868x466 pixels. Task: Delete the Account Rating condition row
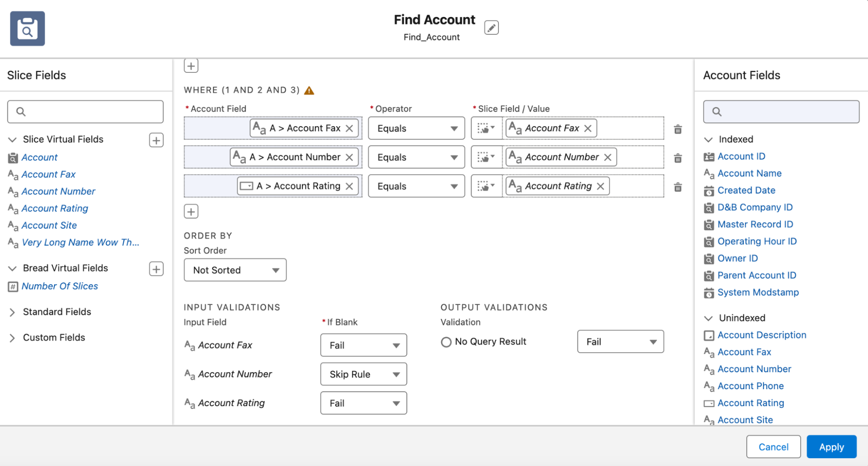(x=677, y=187)
